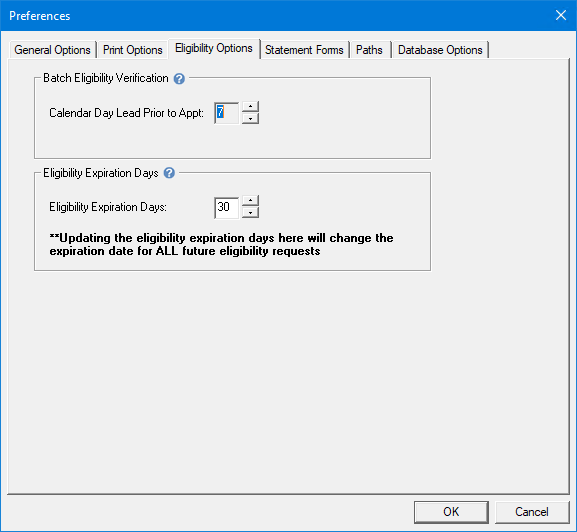This screenshot has height=532, width=577.
Task: Switch to Database Options tab
Action: click(440, 50)
